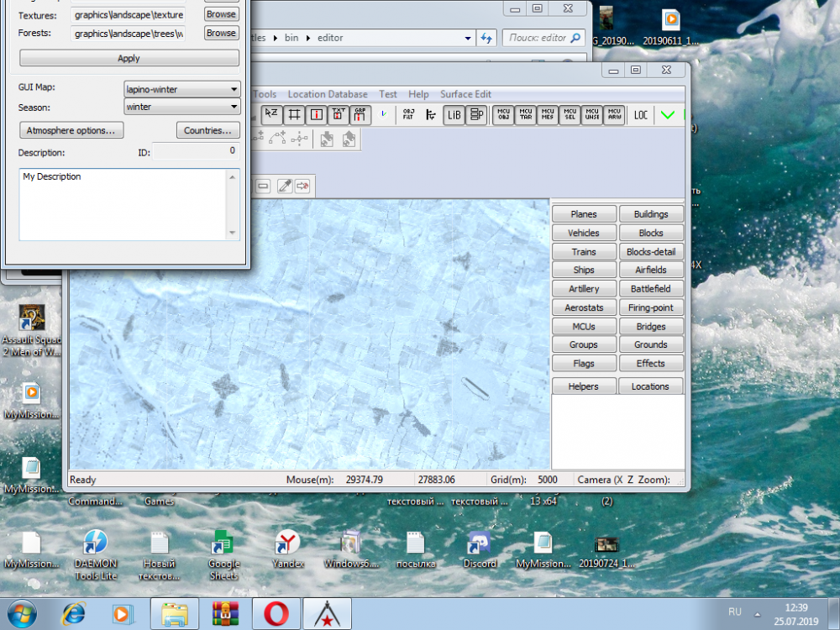Image resolution: width=840 pixels, height=630 pixels.
Task: Click the GRP group toolbar icon
Action: tap(360, 115)
